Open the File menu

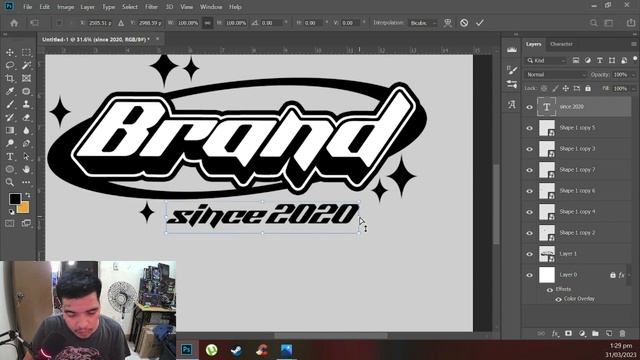coord(27,7)
